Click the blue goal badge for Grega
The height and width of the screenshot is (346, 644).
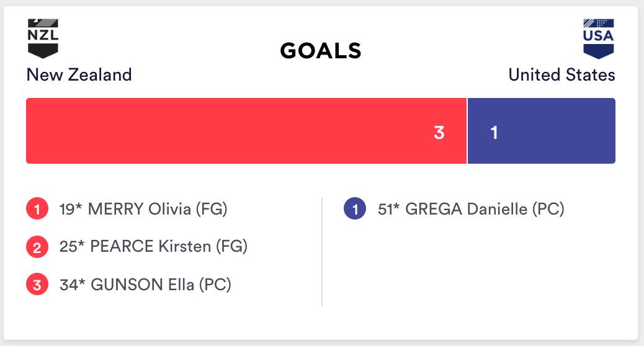(355, 210)
